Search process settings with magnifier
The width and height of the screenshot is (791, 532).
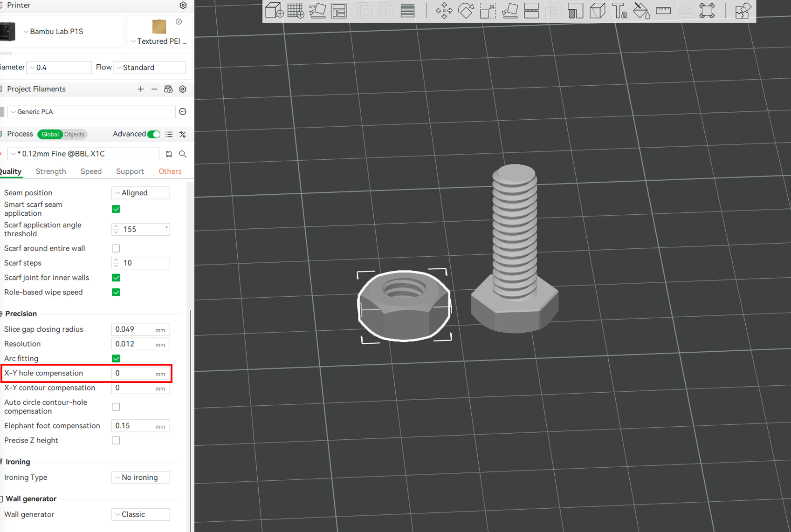pos(183,154)
